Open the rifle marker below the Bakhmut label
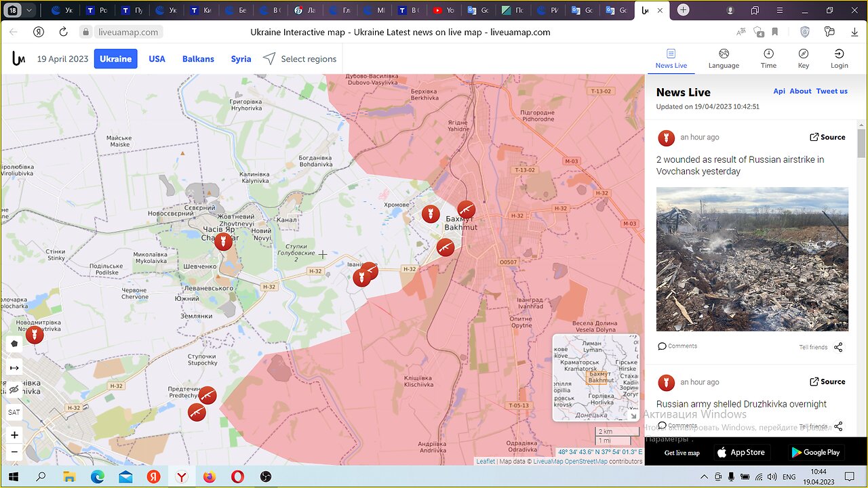 (x=445, y=247)
